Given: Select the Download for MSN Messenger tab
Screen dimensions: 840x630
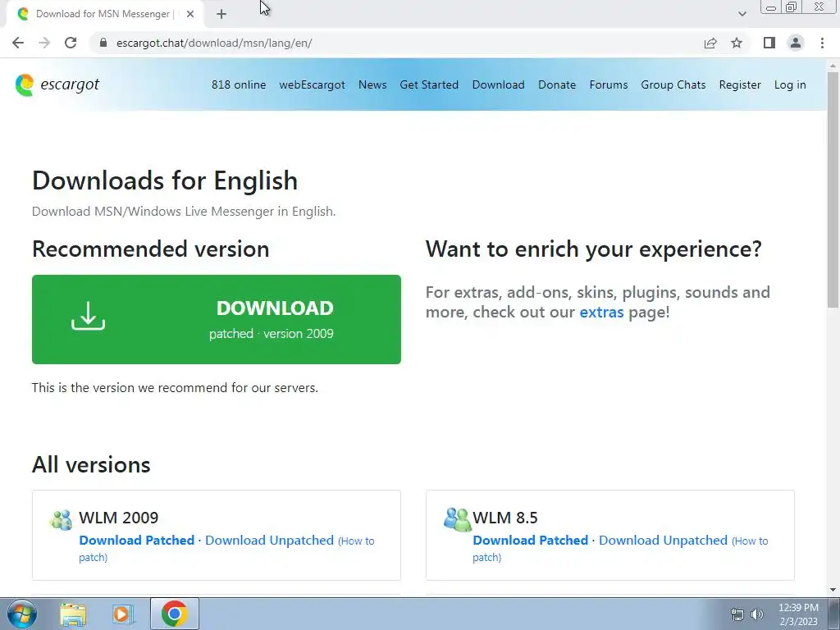Looking at the screenshot, I should tap(105, 14).
